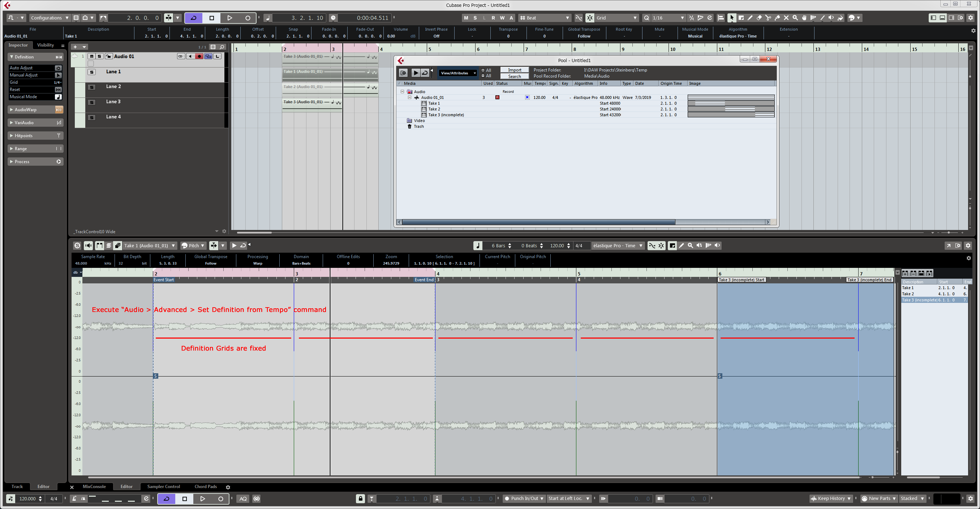Open the élastique Pro - Time algorithm dropdown
Screen dimensions: 980x509
click(618, 245)
